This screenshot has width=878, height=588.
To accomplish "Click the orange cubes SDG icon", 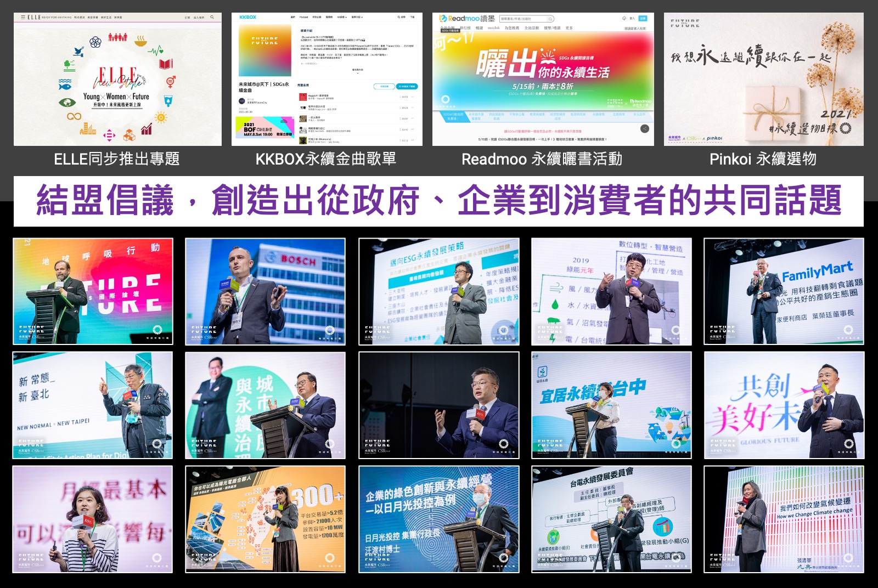I will click(129, 134).
